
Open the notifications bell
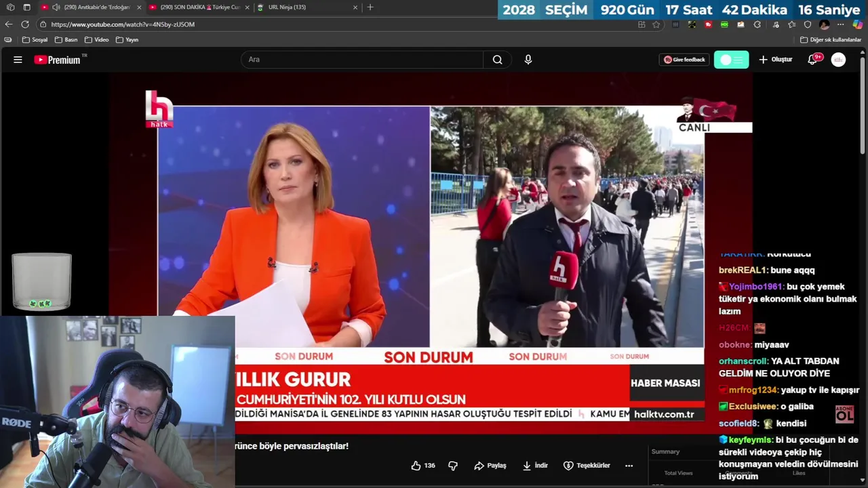coord(812,60)
